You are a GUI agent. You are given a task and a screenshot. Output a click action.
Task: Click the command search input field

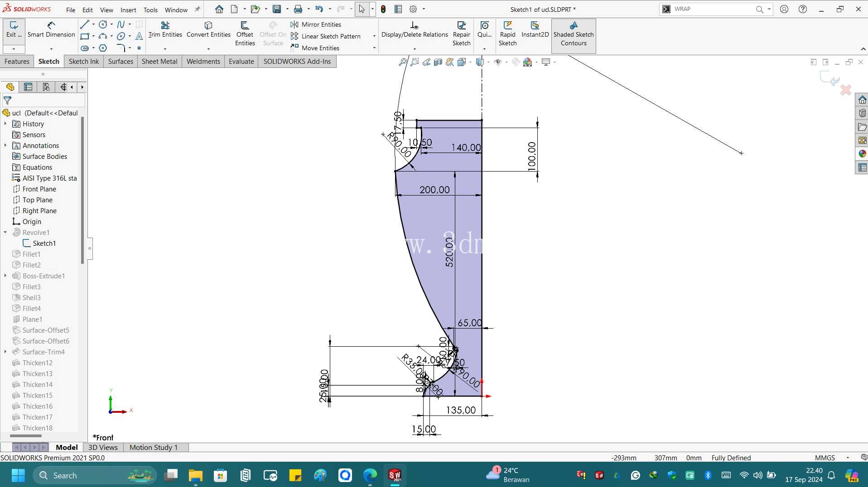coord(714,9)
